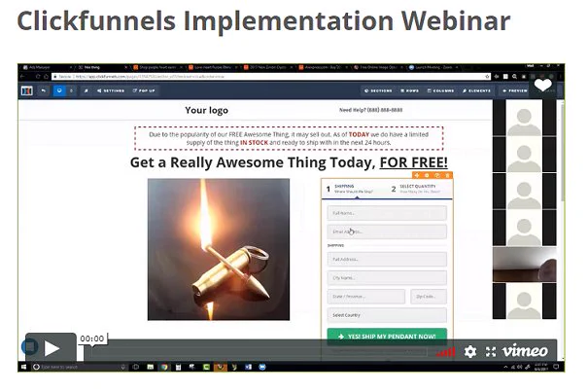588x392 pixels.
Task: Click the Preview button
Action: 515,90
